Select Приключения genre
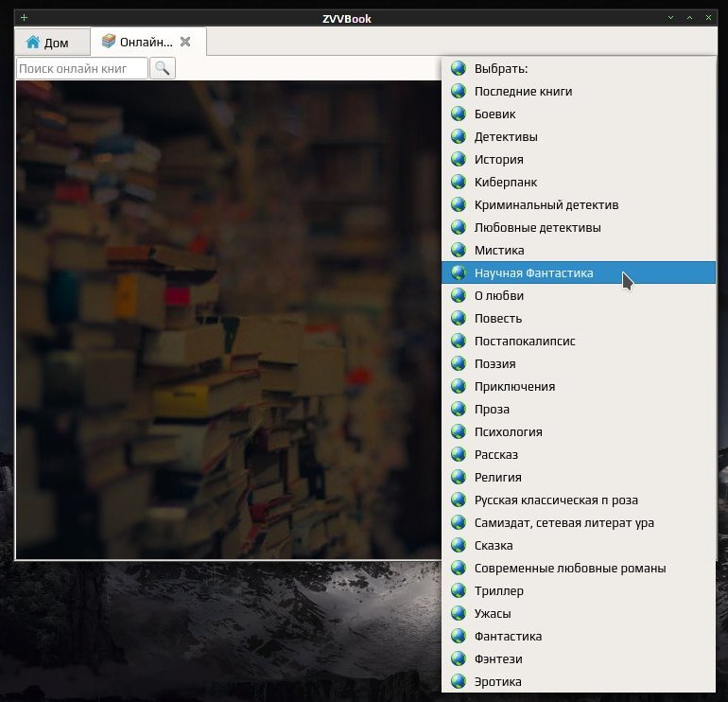The width and height of the screenshot is (728, 702). pyautogui.click(x=579, y=387)
